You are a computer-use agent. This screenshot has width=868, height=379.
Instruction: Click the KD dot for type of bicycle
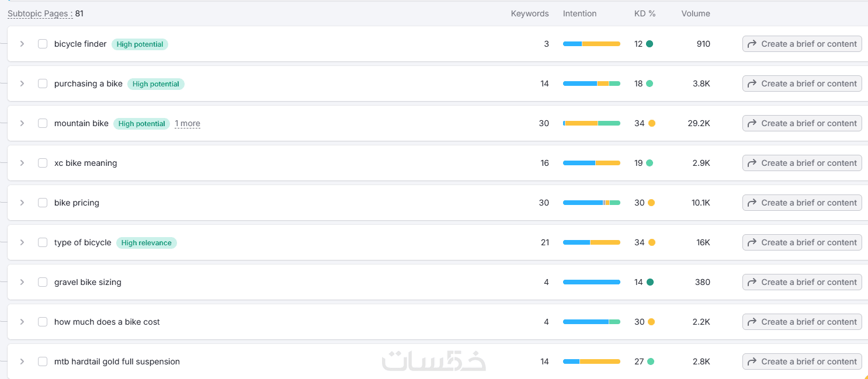[x=652, y=242]
